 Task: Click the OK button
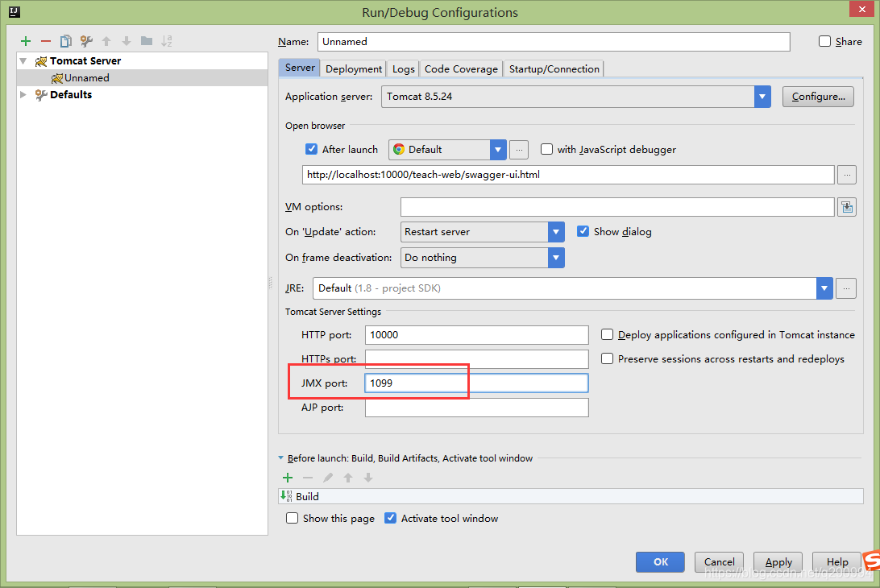tap(660, 561)
